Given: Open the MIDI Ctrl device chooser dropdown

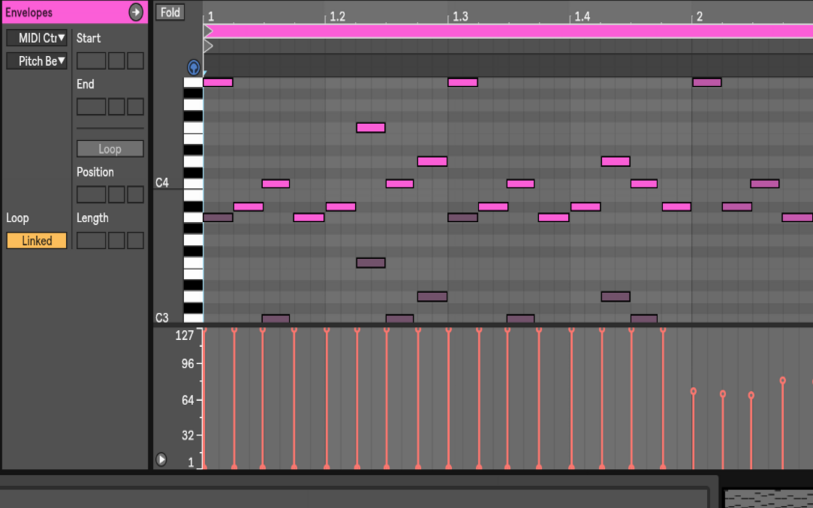Looking at the screenshot, I should (37, 38).
